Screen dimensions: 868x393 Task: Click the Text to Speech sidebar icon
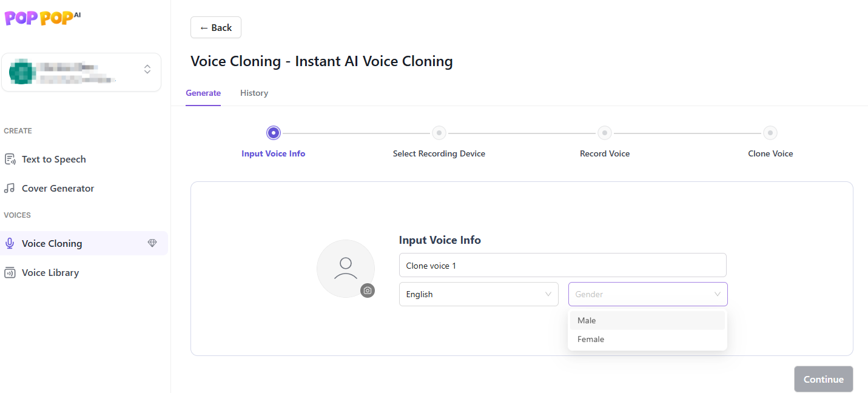tap(10, 160)
